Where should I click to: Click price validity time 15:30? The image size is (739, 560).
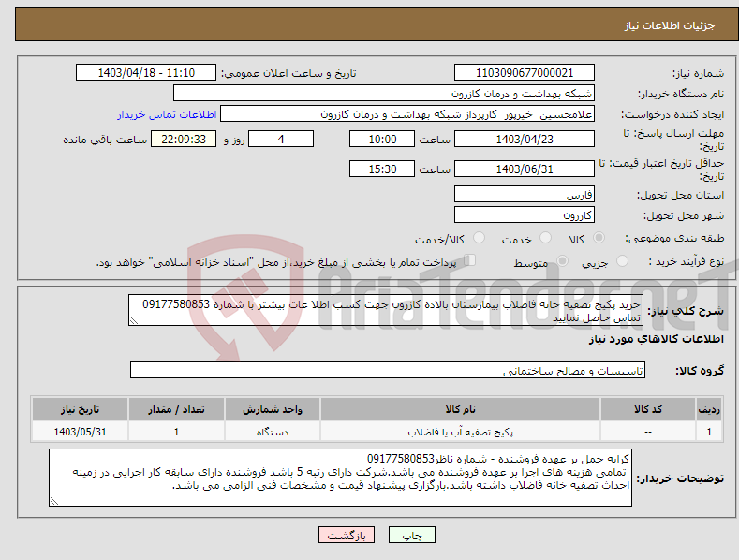click(x=382, y=169)
